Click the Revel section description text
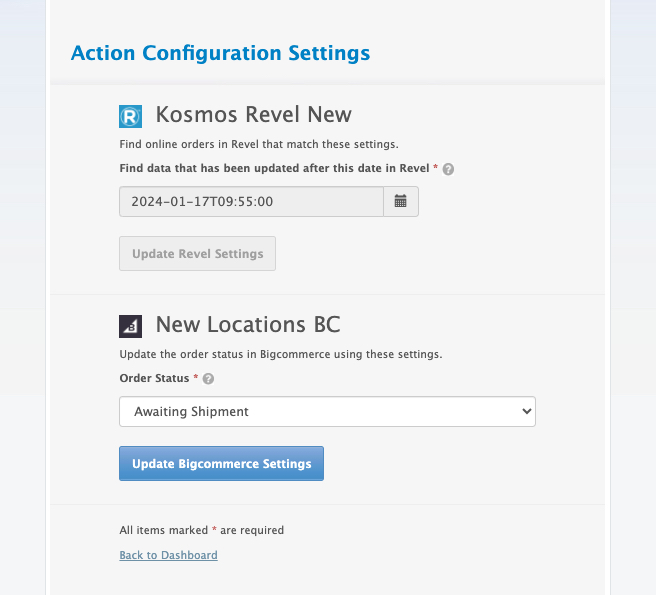 click(259, 144)
